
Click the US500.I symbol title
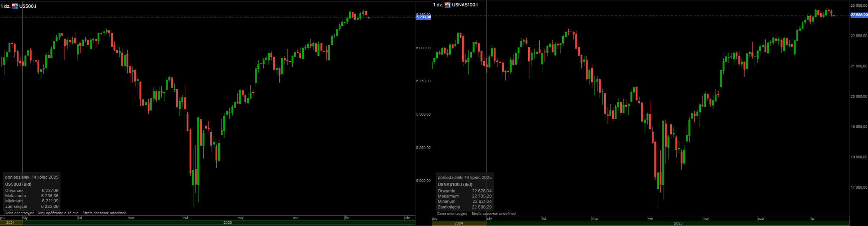click(x=28, y=6)
